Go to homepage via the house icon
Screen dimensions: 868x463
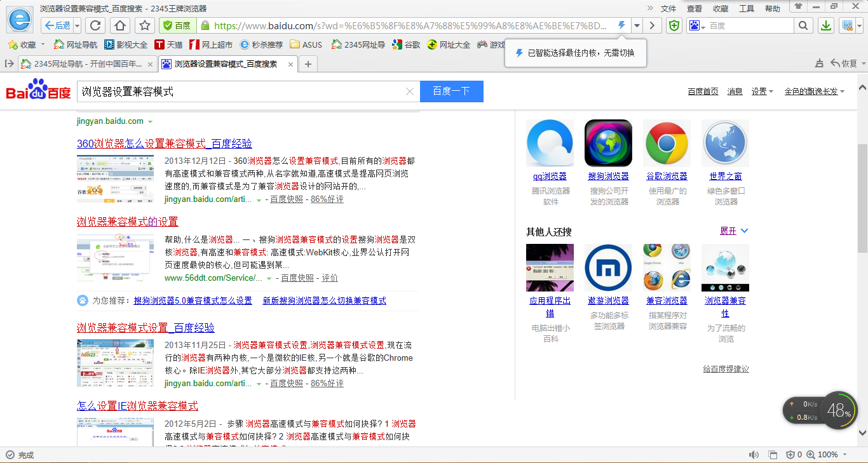pyautogui.click(x=120, y=25)
